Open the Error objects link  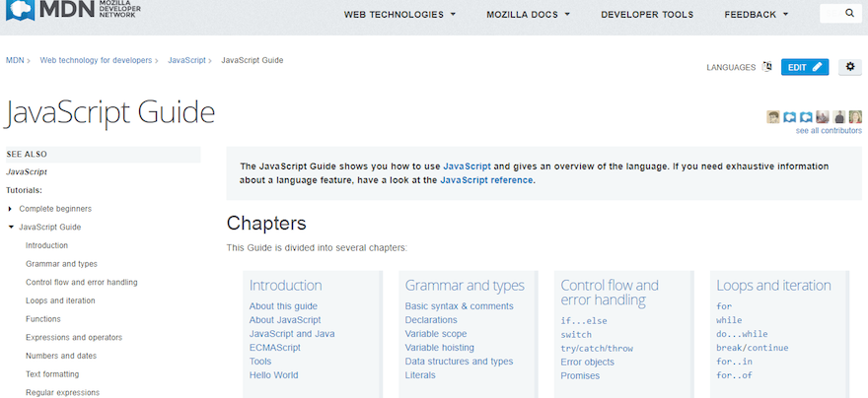[x=587, y=363]
